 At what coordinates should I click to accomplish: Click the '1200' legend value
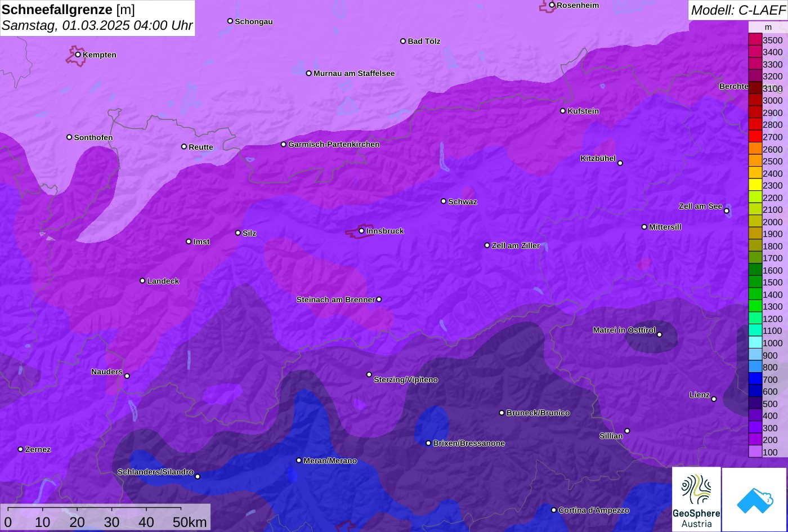click(x=772, y=319)
